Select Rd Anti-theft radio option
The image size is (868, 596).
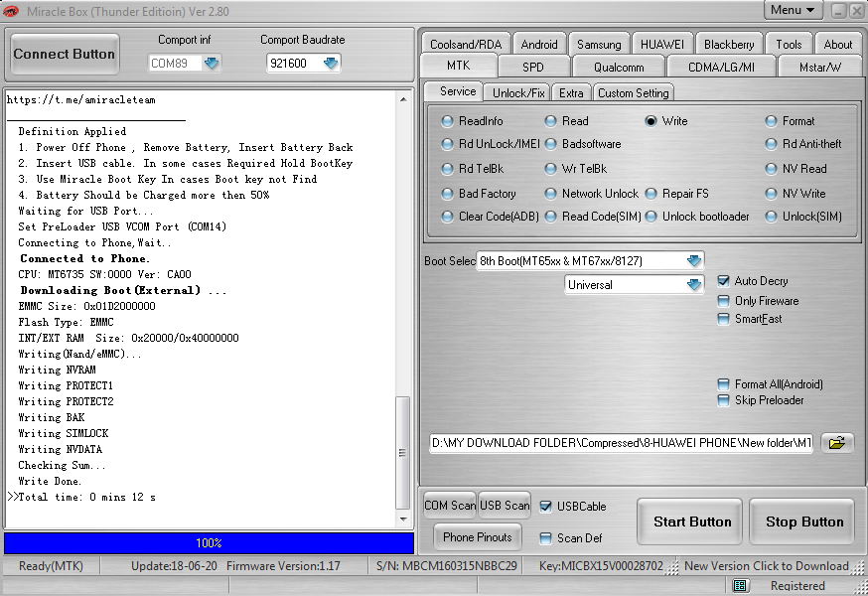coord(771,144)
